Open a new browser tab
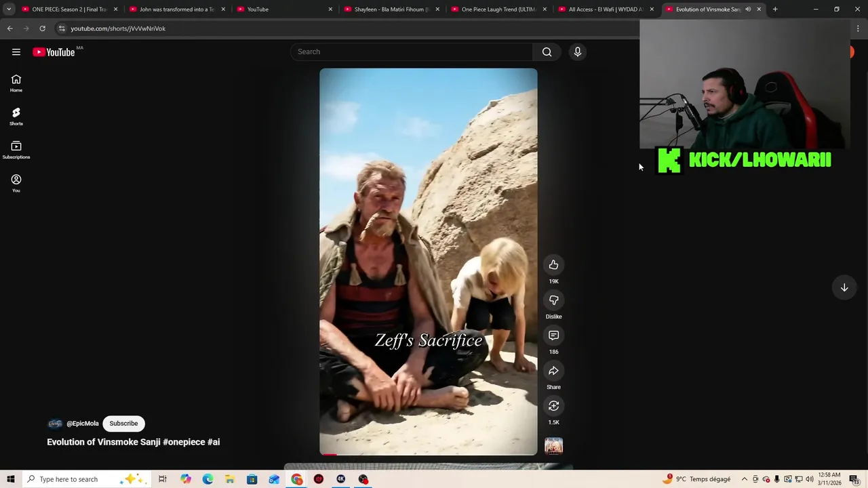This screenshot has width=868, height=488. tap(775, 9)
